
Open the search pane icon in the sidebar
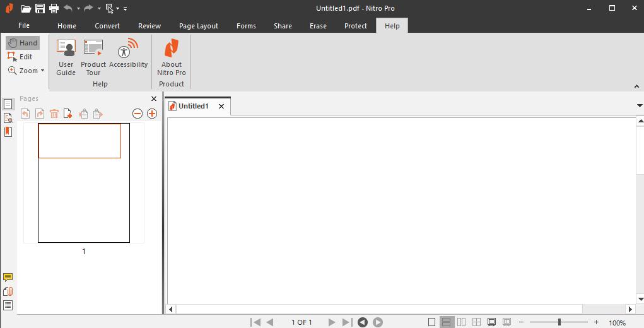(x=8, y=118)
